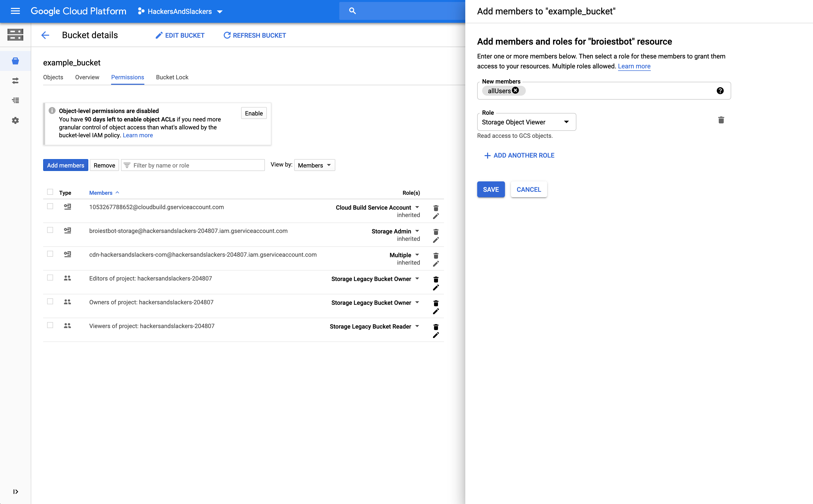This screenshot has width=813, height=504.
Task: Open the main hamburger navigation menu
Action: click(15, 11)
